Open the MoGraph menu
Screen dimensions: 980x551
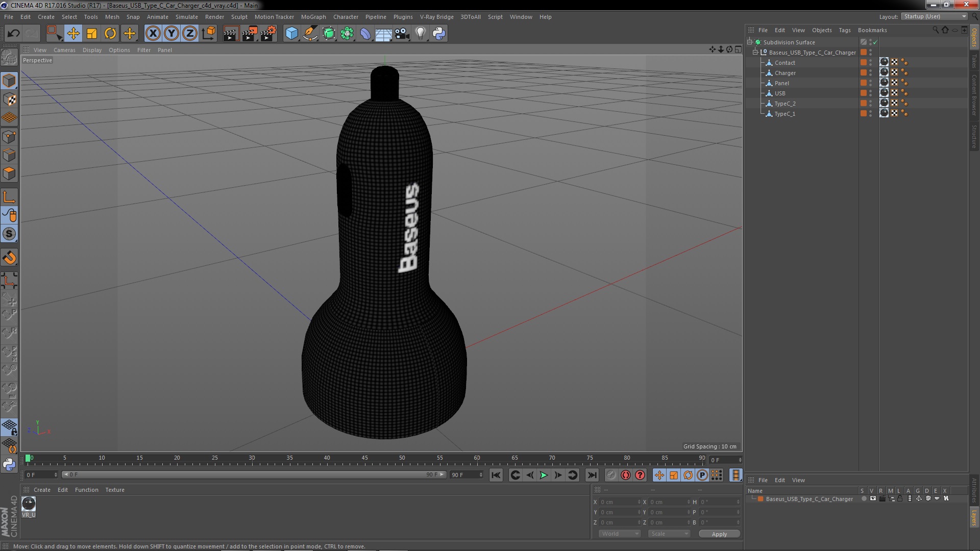(x=313, y=17)
